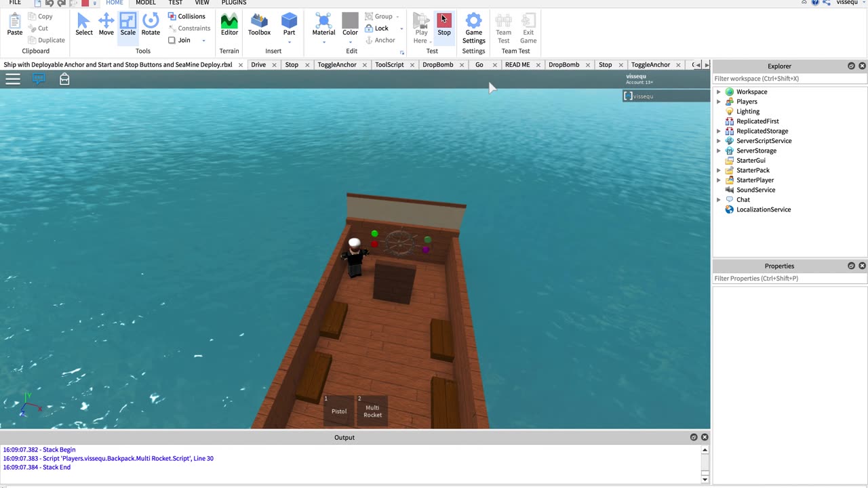Close the Go script tab

(494, 65)
